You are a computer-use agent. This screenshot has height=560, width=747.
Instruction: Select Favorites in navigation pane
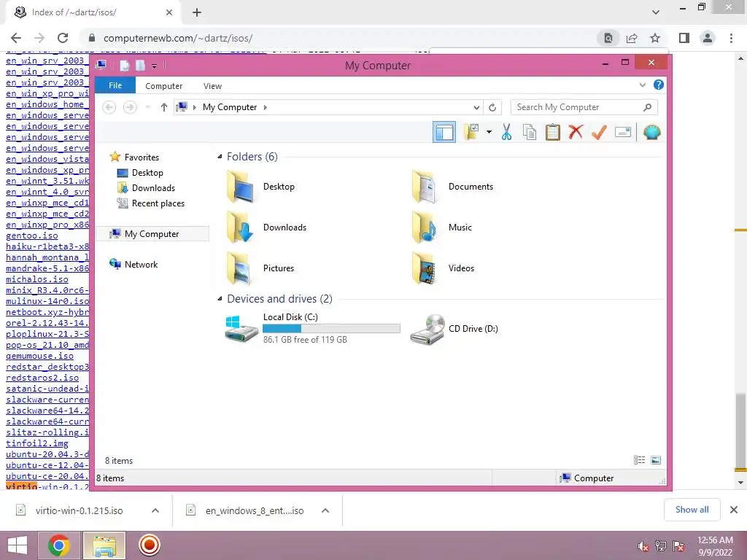click(x=142, y=157)
